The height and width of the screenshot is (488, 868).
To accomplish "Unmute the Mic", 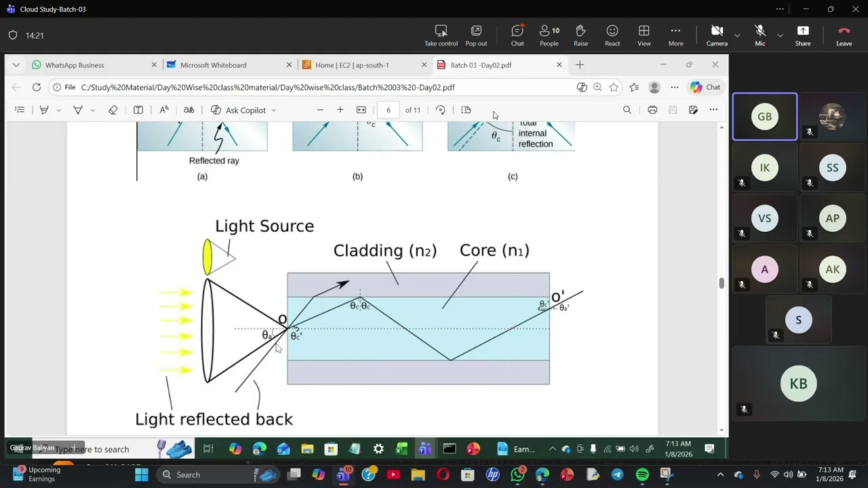I will pos(760,35).
